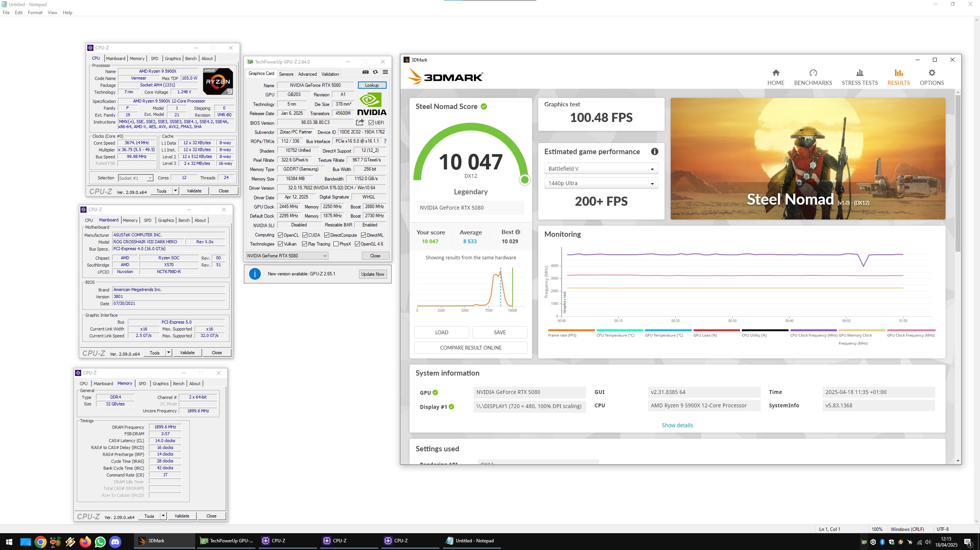Switch to TechPowerUp GPU-Z taskbar button
The height and width of the screenshot is (550, 980).
pyautogui.click(x=227, y=541)
